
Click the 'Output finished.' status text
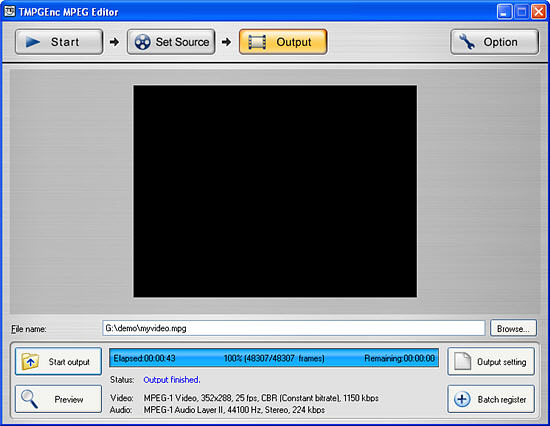point(172,380)
